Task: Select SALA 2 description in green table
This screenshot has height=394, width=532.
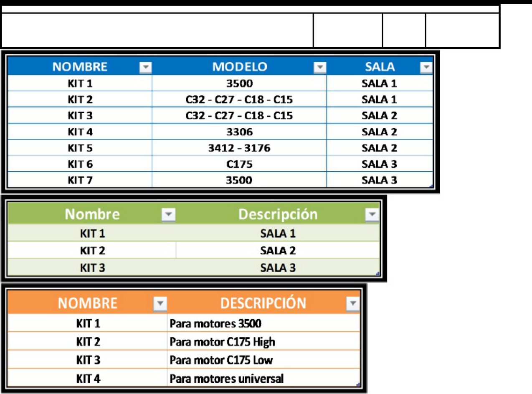Action: pyautogui.click(x=278, y=250)
